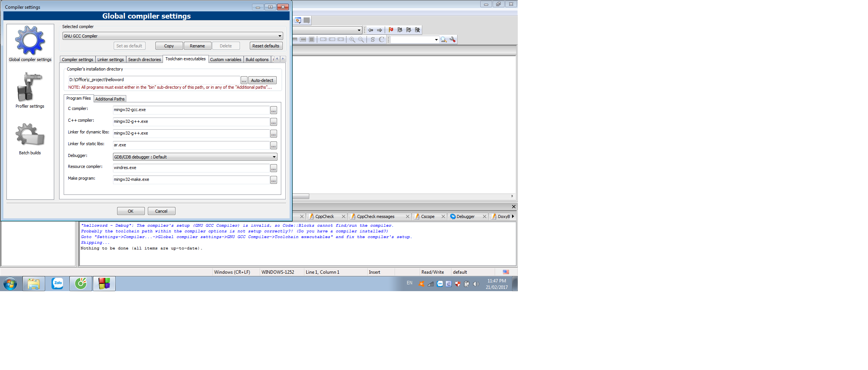Open the CppCheck log tab

tap(324, 216)
